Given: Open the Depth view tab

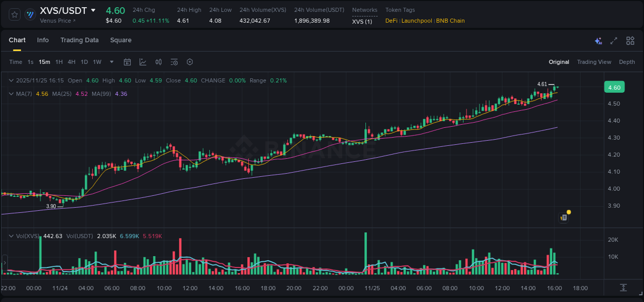Looking at the screenshot, I should tap(627, 62).
